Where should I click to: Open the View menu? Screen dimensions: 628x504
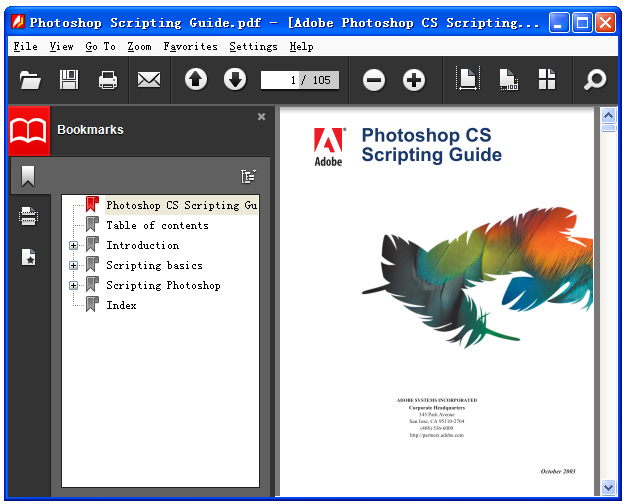pos(61,46)
